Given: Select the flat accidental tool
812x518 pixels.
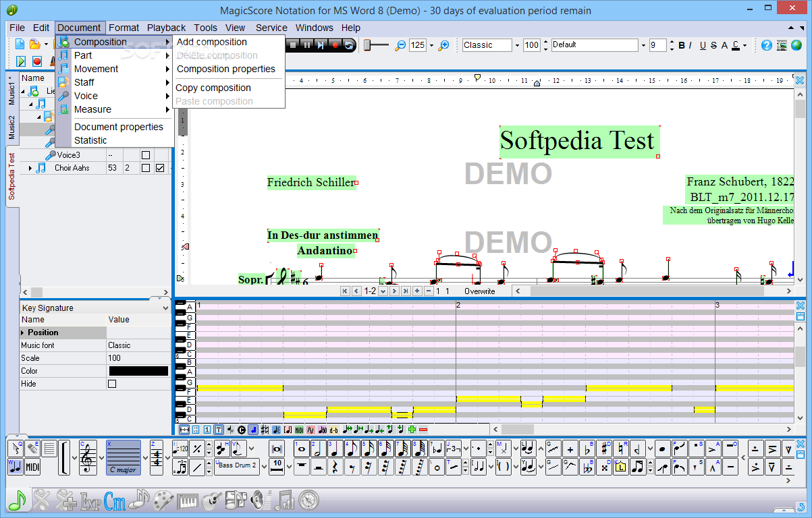Looking at the screenshot, I should (x=587, y=449).
